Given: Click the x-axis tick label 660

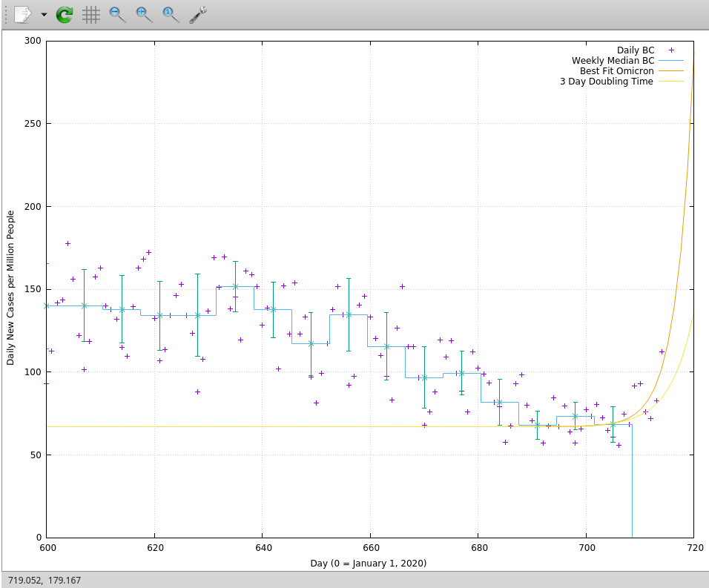Looking at the screenshot, I should click(371, 548).
